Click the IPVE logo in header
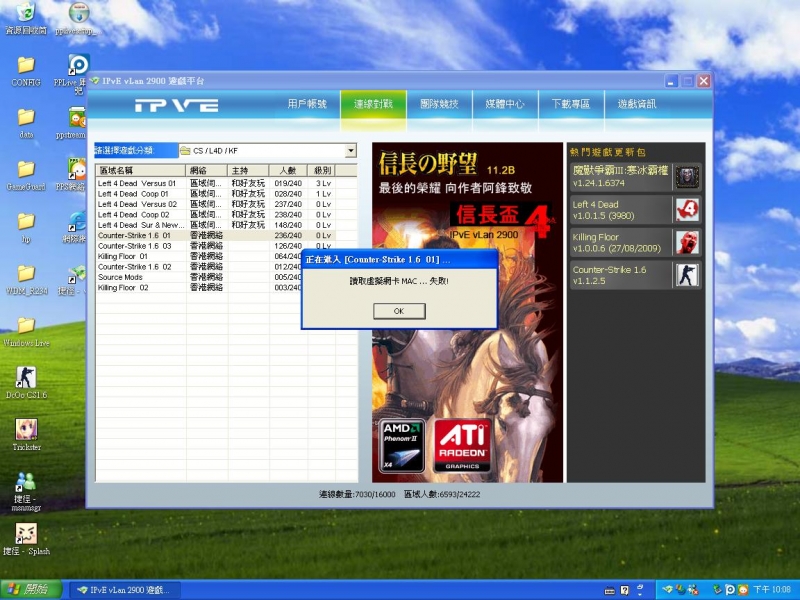This screenshot has width=800, height=600. (x=177, y=106)
